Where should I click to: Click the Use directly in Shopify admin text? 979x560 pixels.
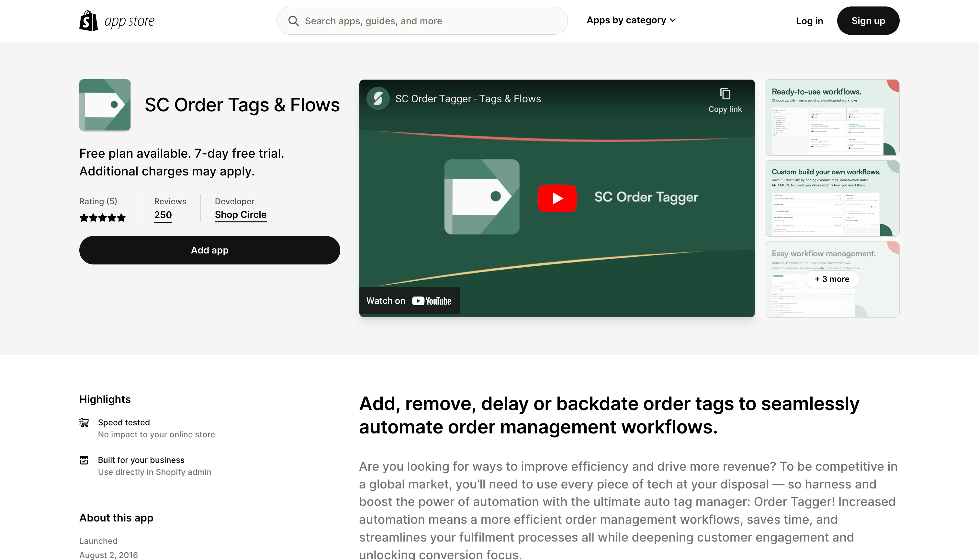[155, 472]
